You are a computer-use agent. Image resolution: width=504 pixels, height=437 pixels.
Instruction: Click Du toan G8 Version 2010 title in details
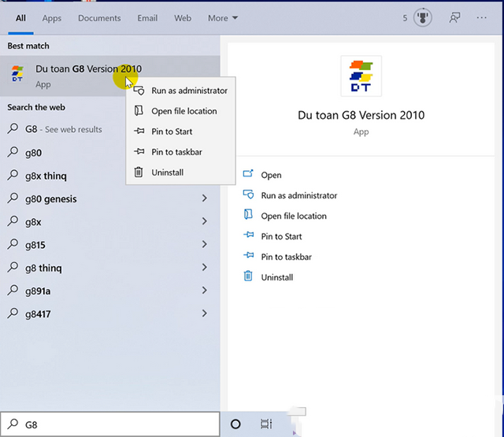point(361,115)
